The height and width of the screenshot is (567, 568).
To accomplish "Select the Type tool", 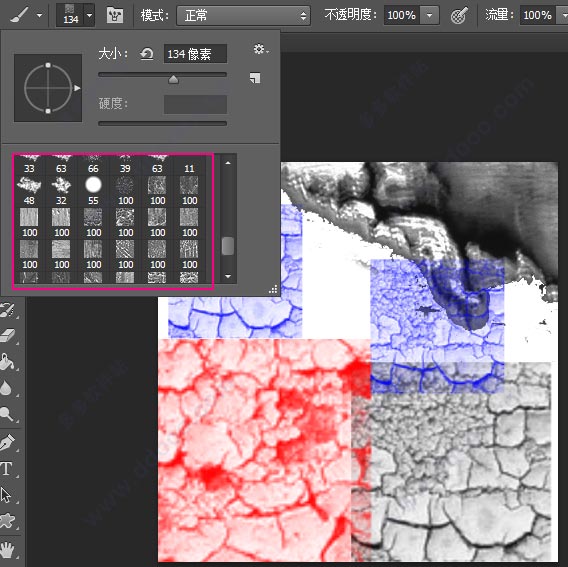I will click(x=7, y=468).
